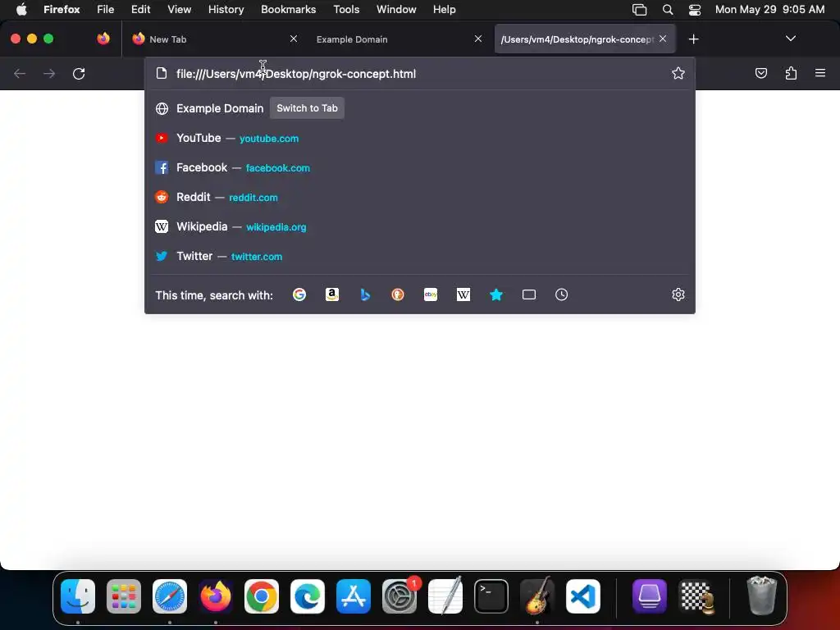Bookmark this page with star icon
This screenshot has width=840, height=630.
[x=678, y=73]
